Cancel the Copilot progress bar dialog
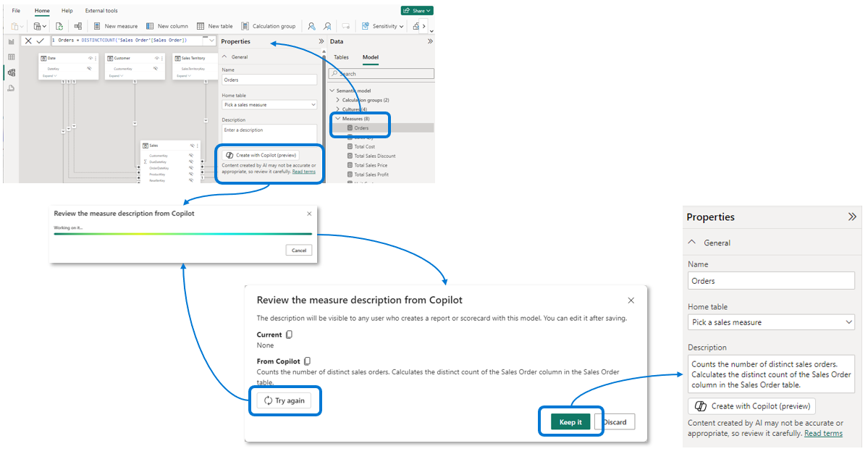 pyautogui.click(x=298, y=250)
